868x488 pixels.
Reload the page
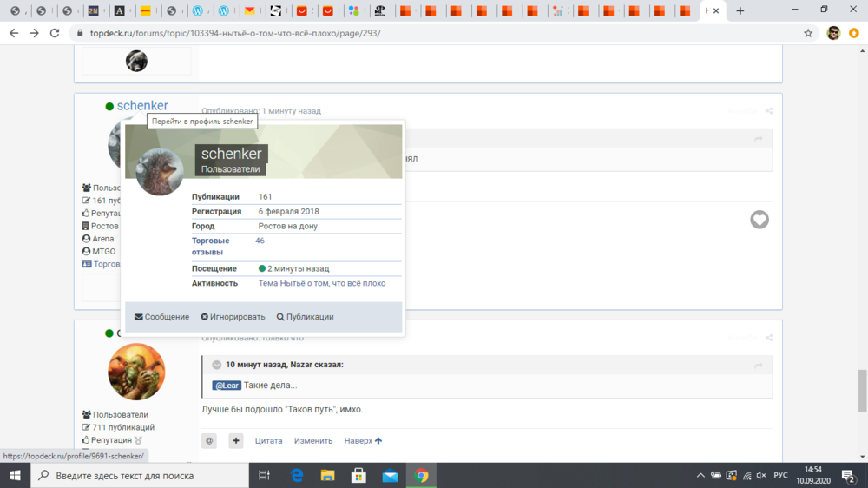pos(54,33)
